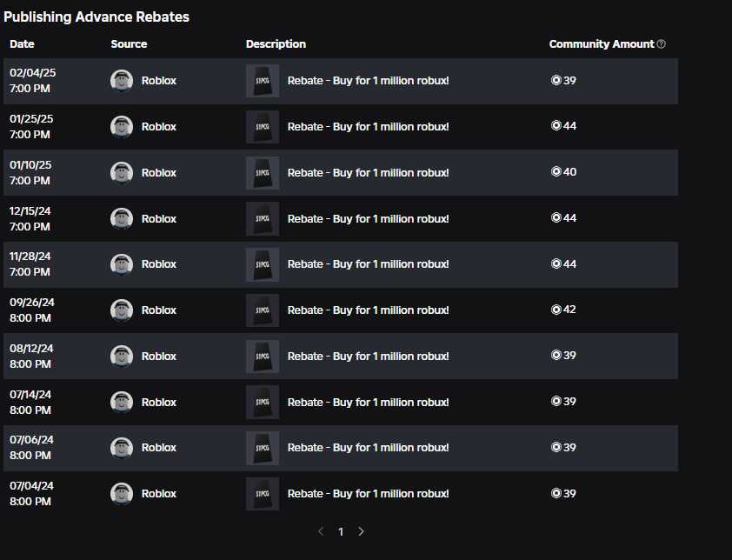Click Roblox source name in 08/12/24 row
This screenshot has width=732, height=560.
[159, 356]
